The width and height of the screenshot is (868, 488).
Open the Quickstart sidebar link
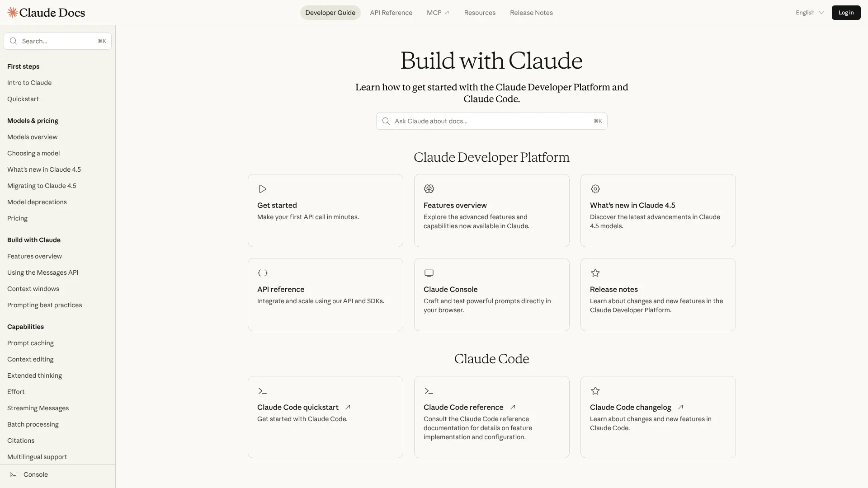23,99
